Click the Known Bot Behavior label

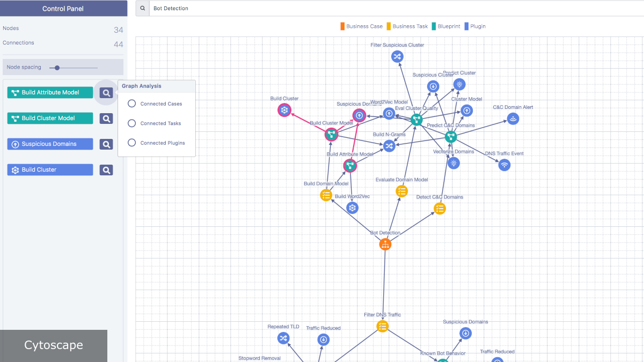pos(443,353)
